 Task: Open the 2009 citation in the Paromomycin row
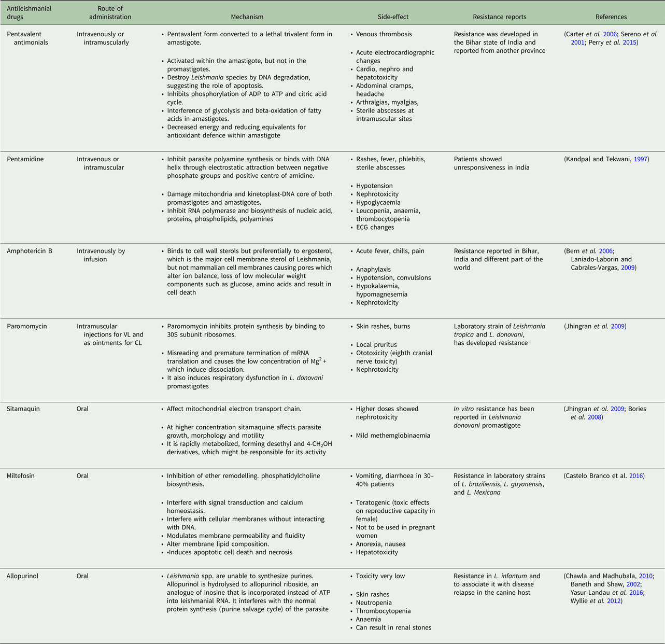pyautogui.click(x=617, y=327)
